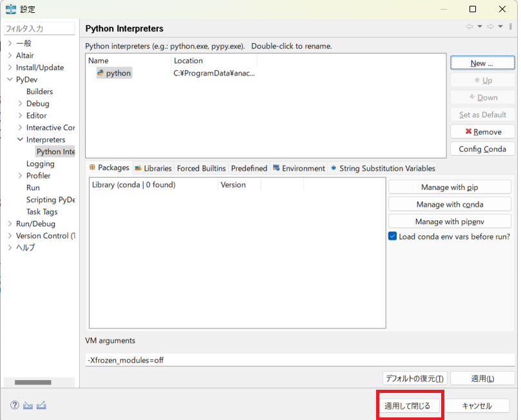Expand the ヘルプ tree node
This screenshot has height=420, width=521.
[10, 247]
